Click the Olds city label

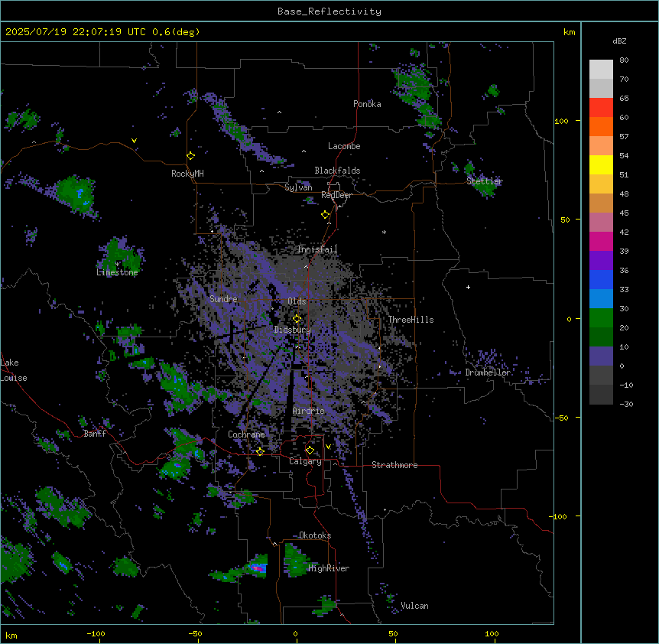click(297, 301)
